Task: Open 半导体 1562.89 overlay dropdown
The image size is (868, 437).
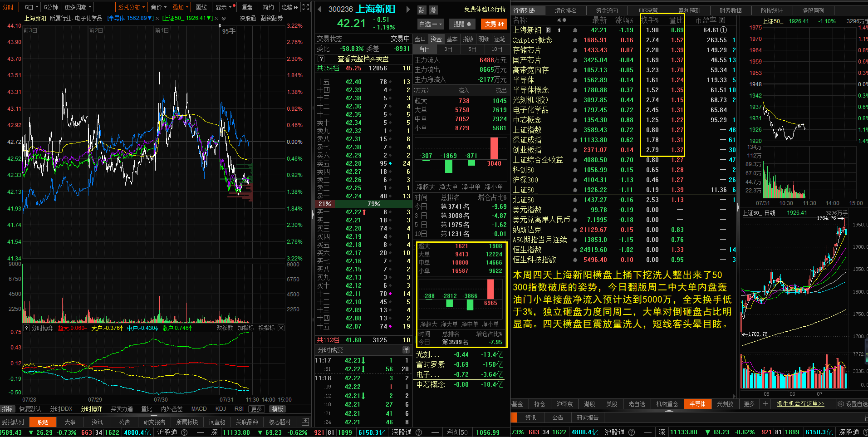Action: click(130, 19)
